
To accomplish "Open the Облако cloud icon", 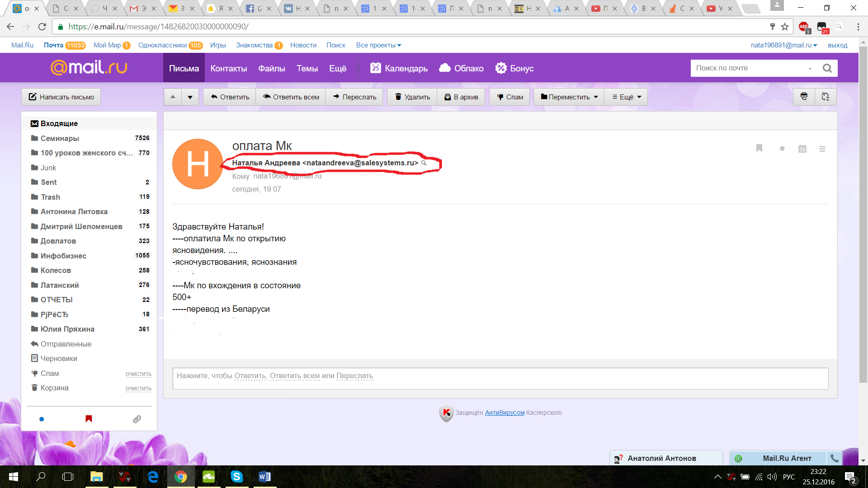I will click(445, 68).
